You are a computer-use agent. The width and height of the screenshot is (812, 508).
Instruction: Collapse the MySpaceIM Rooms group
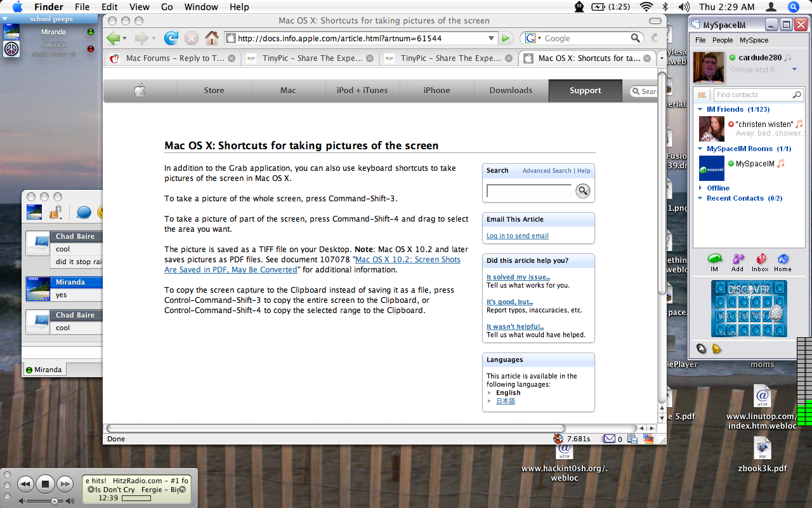[x=701, y=149]
